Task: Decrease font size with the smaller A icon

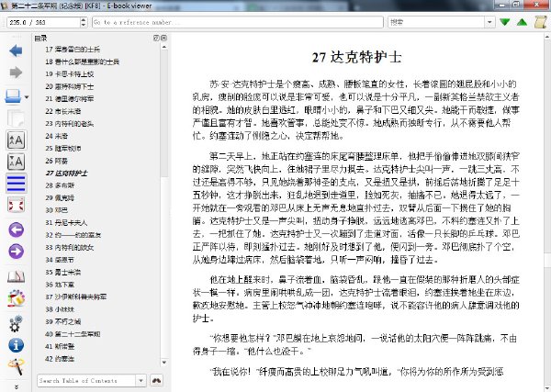Action: [16, 162]
